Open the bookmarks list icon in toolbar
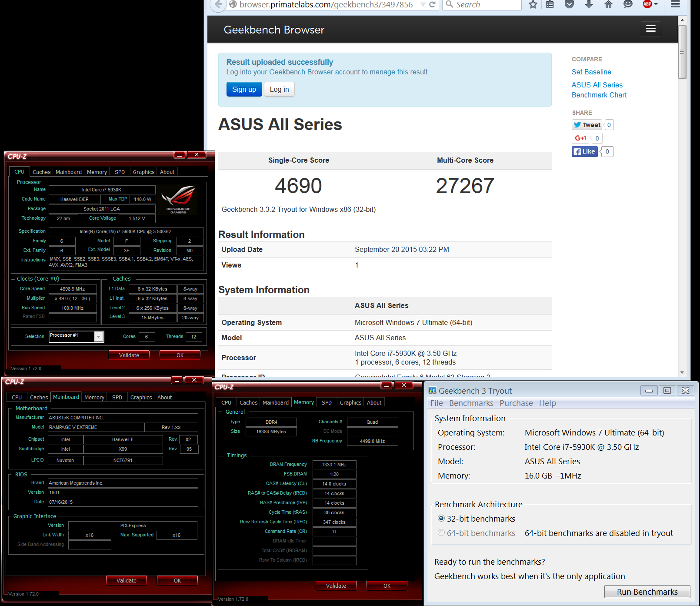Screen dimensions: 700x606 tap(550, 5)
